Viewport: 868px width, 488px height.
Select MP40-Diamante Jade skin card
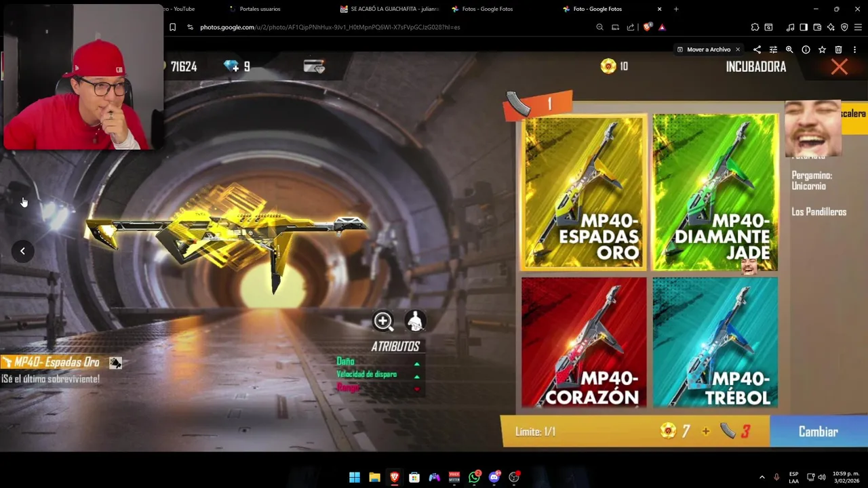[x=715, y=192]
